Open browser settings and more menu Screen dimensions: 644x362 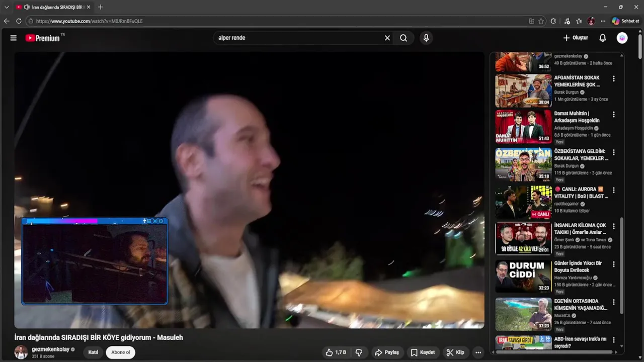click(603, 21)
